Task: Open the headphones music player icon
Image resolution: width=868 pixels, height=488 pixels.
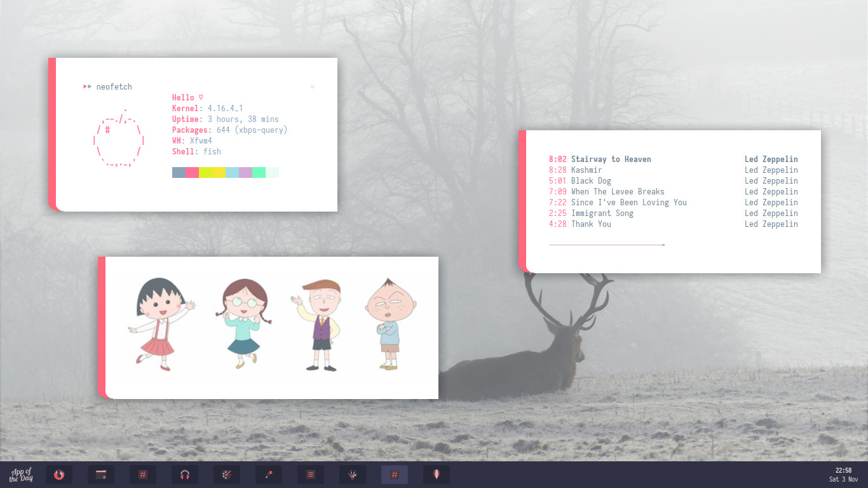Action: tap(185, 475)
